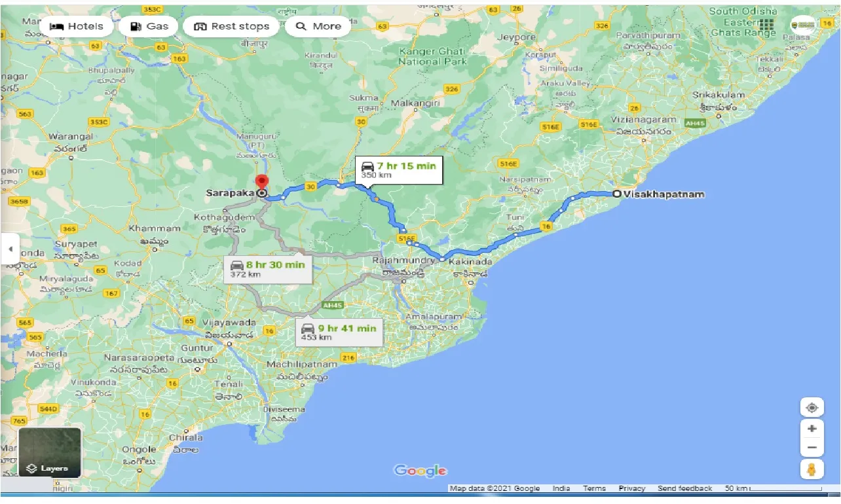Choose the 8 hr 30 min alternate route
841x504 pixels.
tap(268, 269)
